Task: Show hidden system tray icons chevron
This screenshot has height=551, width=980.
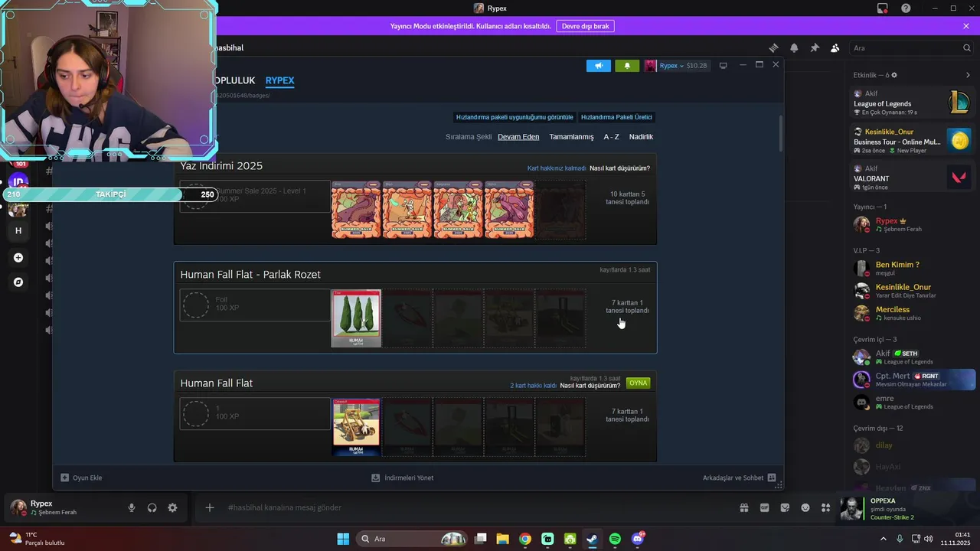Action: click(883, 539)
